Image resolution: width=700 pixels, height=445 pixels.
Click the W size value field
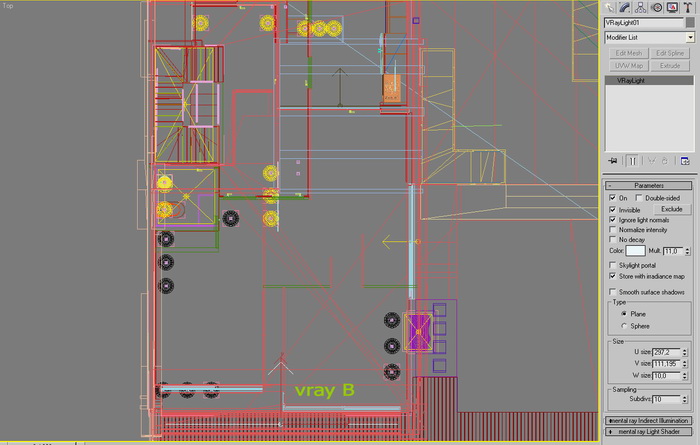(667, 376)
